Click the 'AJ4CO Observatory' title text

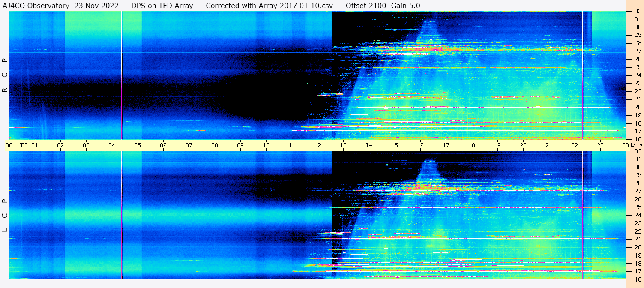point(36,6)
